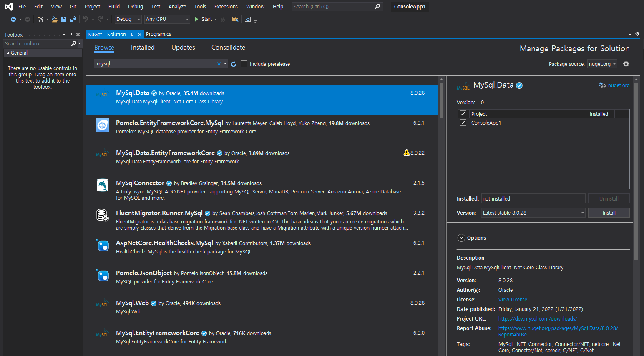Click the MySqlConnector dolphin icon

pyautogui.click(x=103, y=185)
